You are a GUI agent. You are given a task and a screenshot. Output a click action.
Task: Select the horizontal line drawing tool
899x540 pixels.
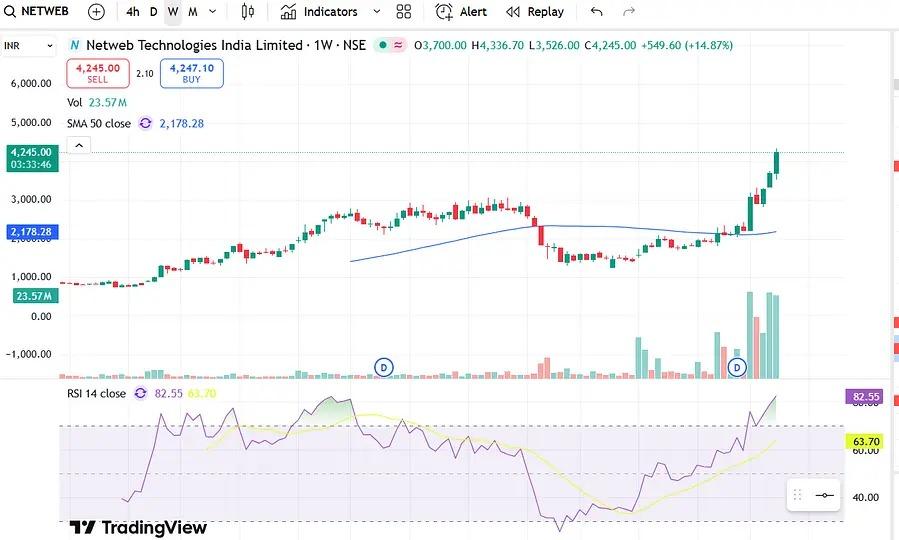point(824,495)
